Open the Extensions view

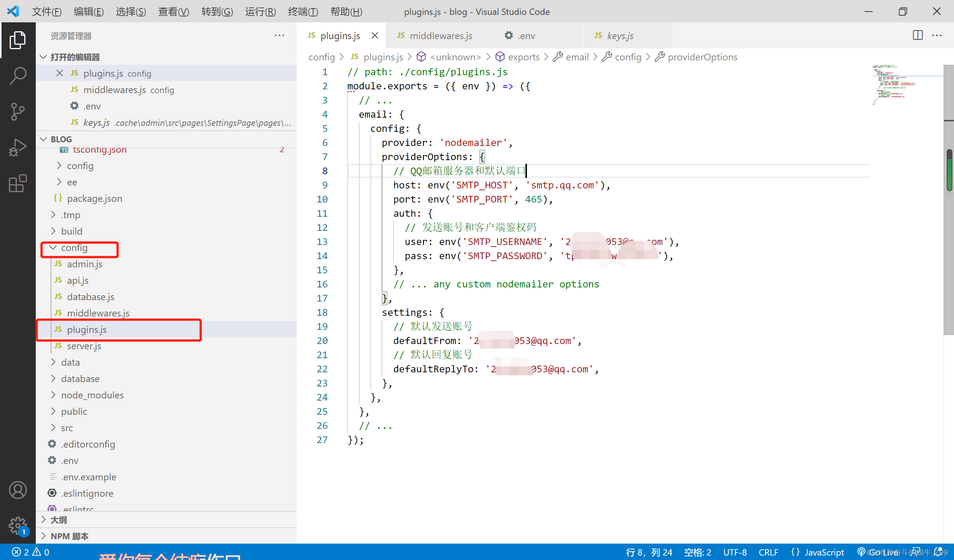pos(18,184)
